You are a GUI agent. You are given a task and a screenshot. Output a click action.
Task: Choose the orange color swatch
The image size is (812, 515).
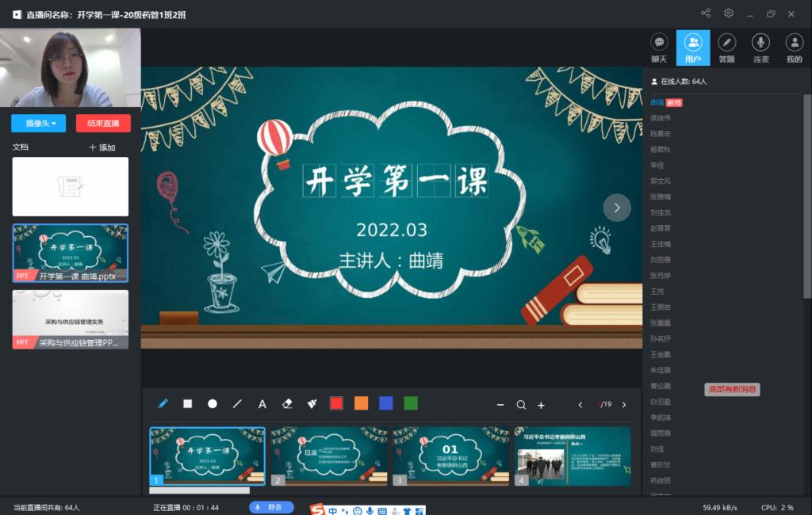click(361, 403)
